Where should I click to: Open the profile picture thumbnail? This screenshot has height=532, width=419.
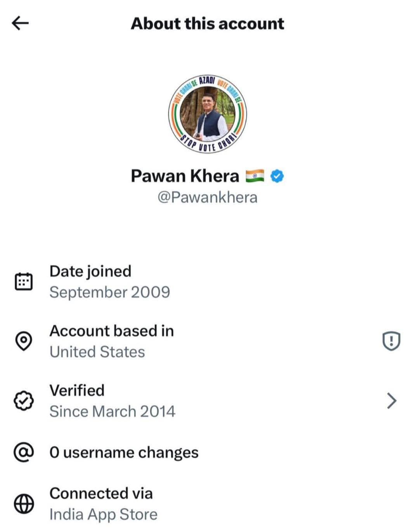[x=208, y=114]
